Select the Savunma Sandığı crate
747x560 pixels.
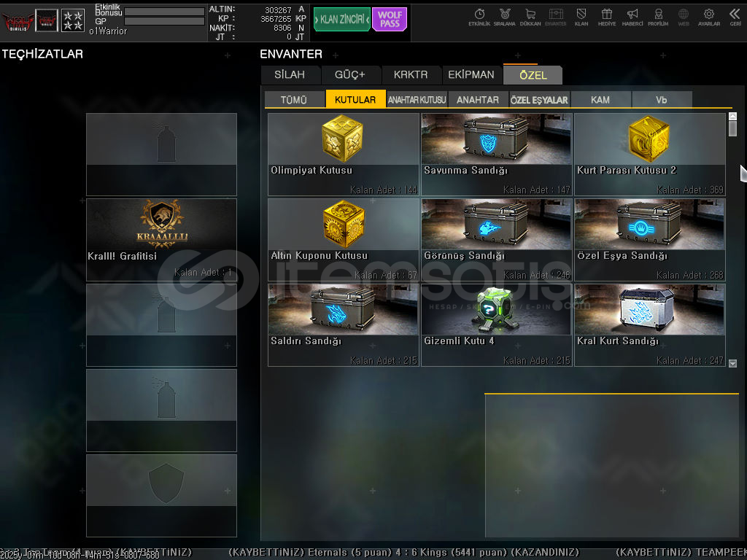pos(496,155)
